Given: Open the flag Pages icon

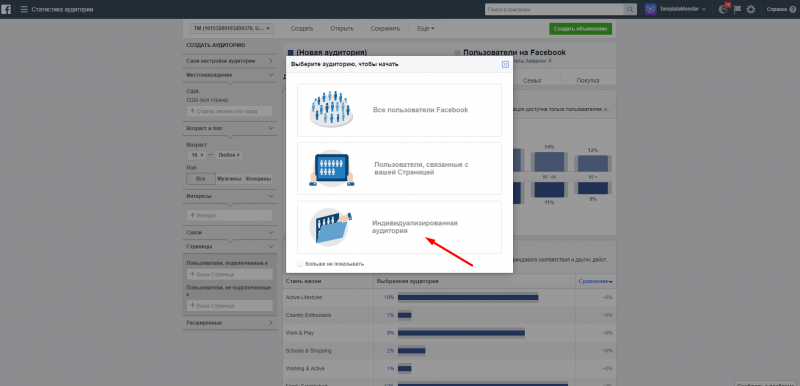Looking at the screenshot, I should pos(737,9).
